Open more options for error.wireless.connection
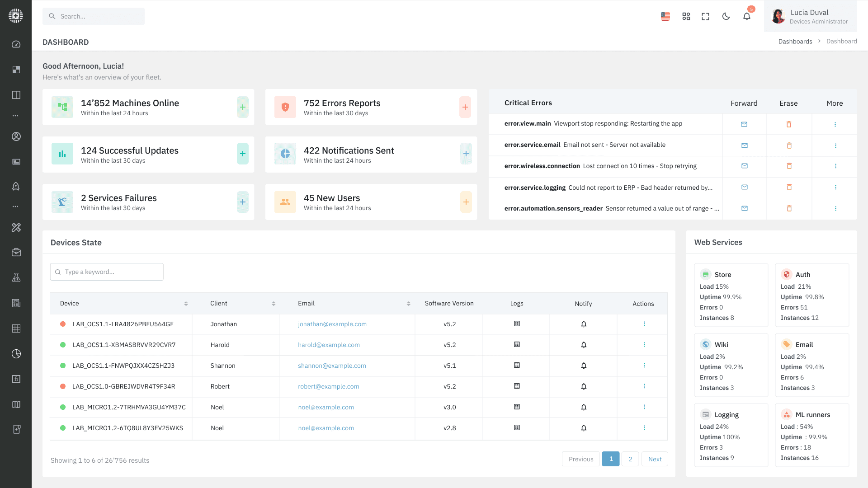 (835, 166)
